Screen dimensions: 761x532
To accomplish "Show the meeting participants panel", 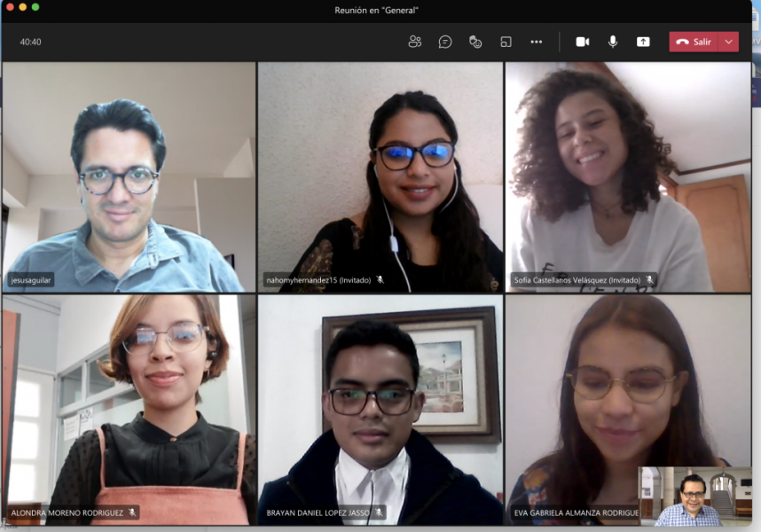I will [414, 42].
